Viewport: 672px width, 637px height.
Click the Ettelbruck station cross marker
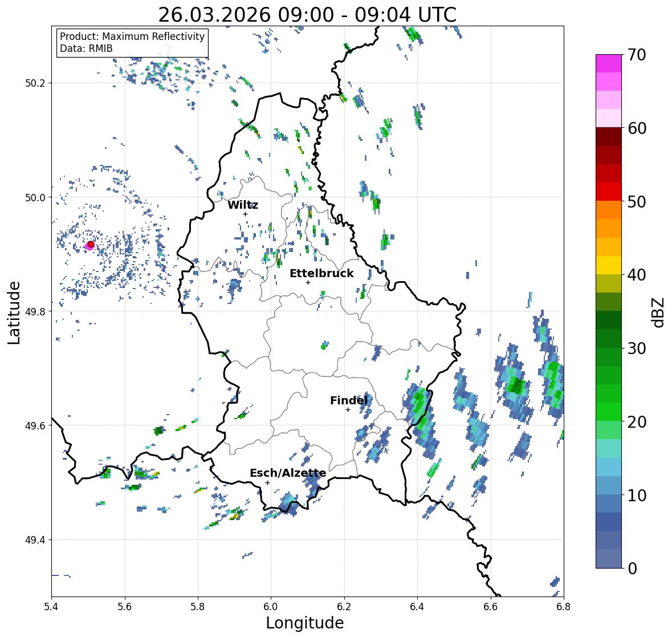(308, 282)
